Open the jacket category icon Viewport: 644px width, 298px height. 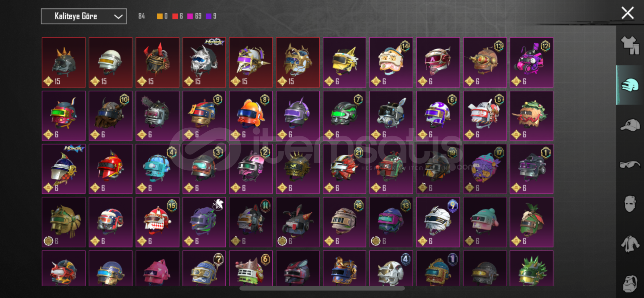coord(630,244)
